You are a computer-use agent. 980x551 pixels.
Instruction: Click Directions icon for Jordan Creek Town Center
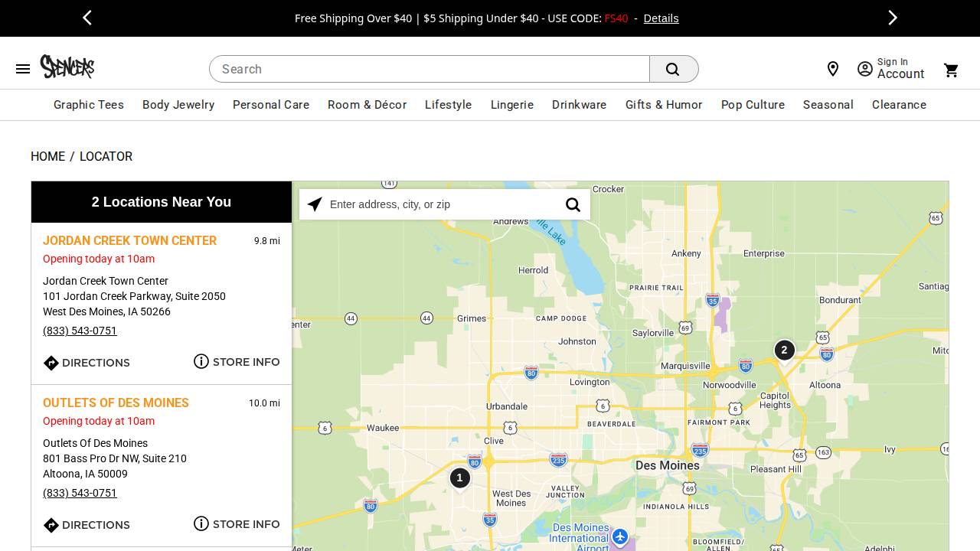(x=51, y=363)
